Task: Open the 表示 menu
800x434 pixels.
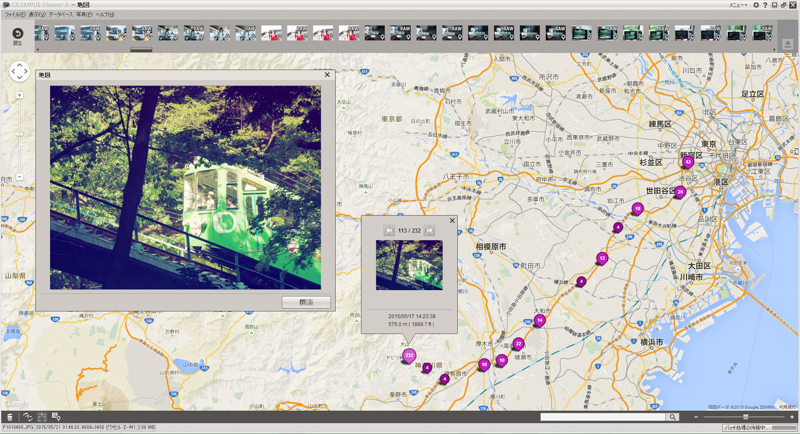Action: click(x=37, y=15)
